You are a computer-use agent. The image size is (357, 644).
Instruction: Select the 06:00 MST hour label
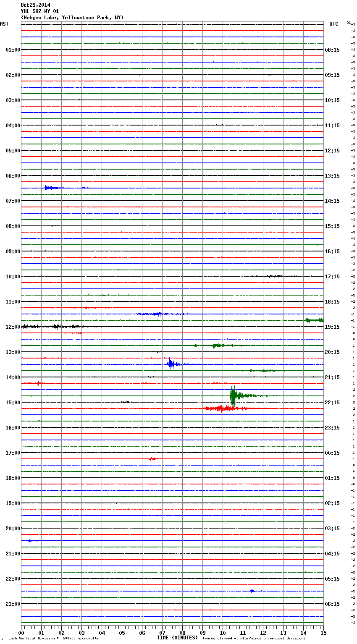coord(13,176)
